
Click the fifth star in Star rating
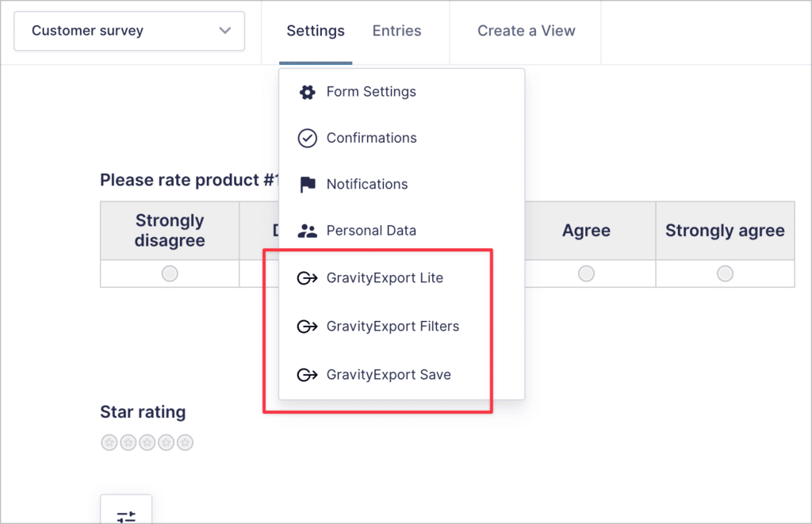coord(185,442)
